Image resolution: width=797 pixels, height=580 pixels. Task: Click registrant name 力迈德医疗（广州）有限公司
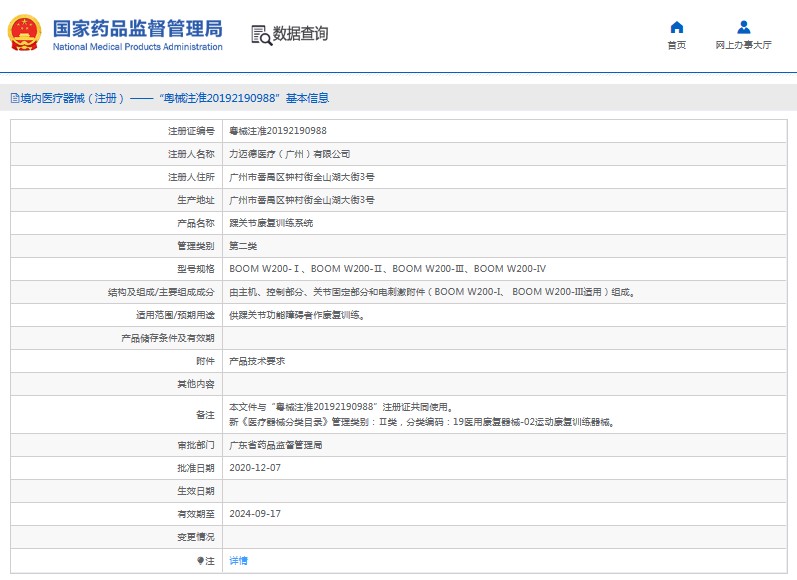(x=290, y=154)
